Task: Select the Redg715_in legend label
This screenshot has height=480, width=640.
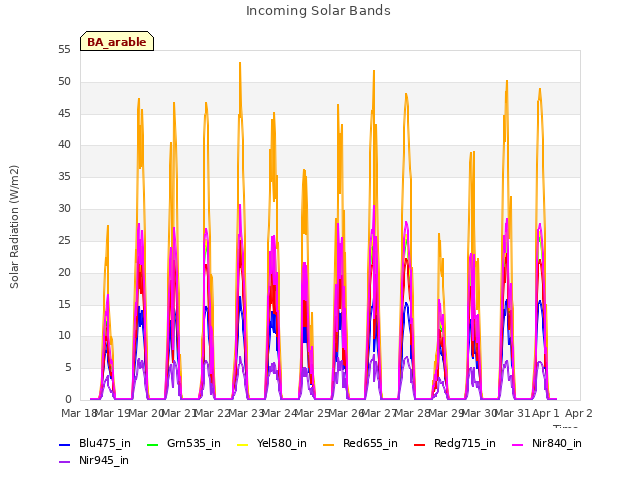Action: tap(465, 444)
